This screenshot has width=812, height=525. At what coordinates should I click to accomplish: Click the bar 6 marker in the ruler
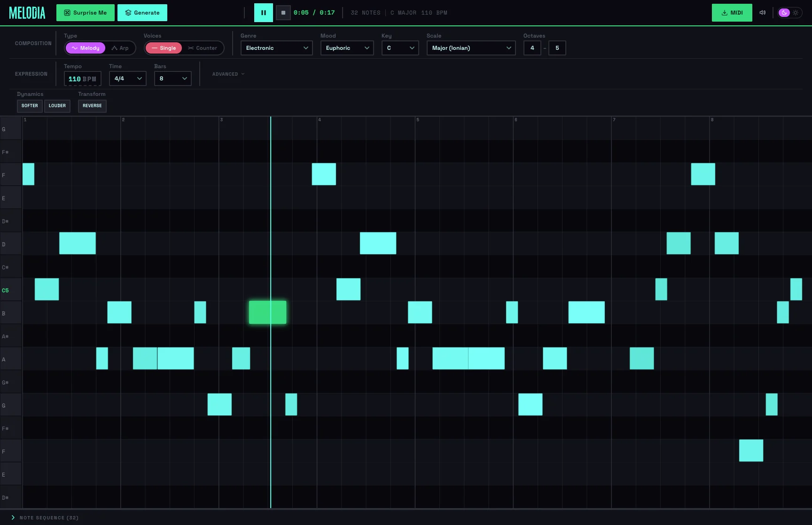tap(516, 120)
